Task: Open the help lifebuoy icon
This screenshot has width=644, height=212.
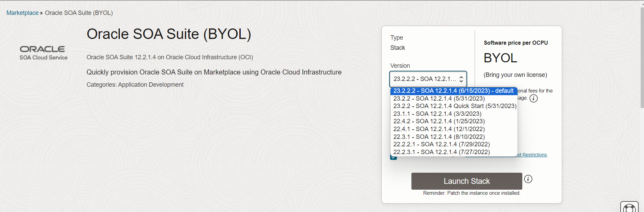Action: pos(629,208)
